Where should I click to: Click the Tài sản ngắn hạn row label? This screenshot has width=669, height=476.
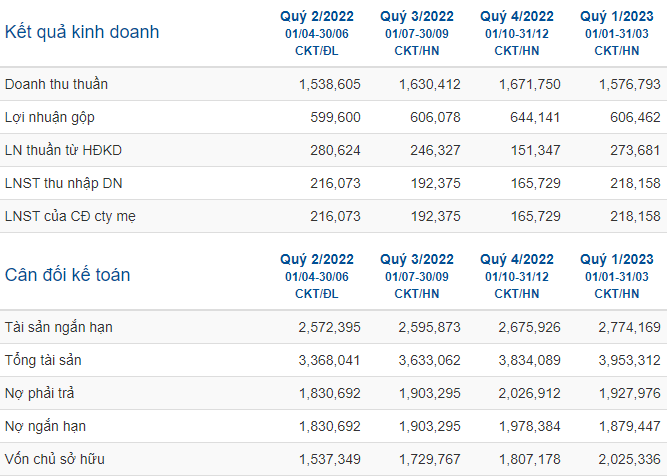(x=59, y=327)
